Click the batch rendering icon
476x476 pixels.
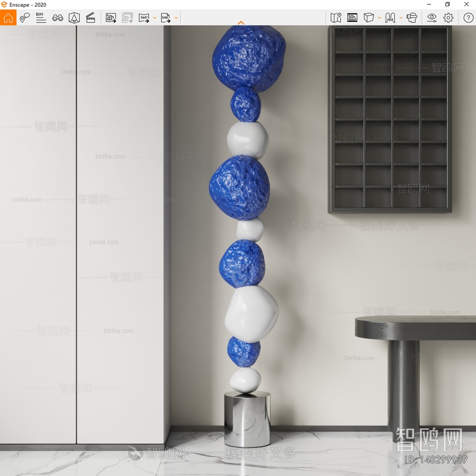tap(127, 18)
